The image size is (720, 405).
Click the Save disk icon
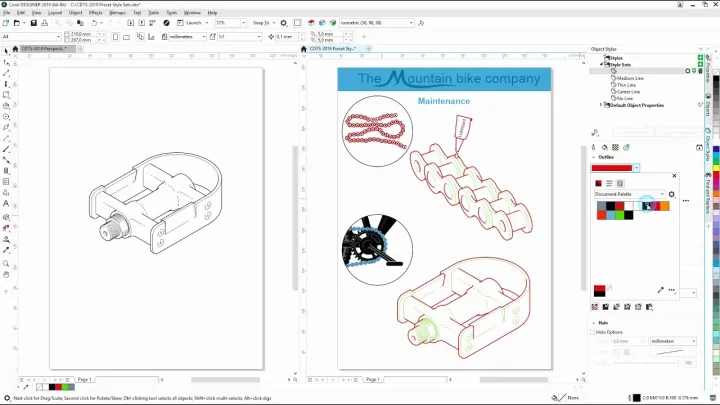(34, 22)
